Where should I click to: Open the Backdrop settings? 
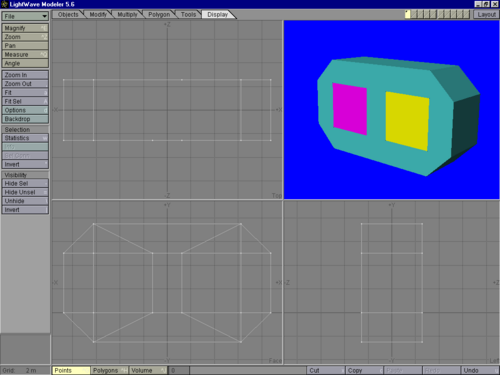click(x=25, y=119)
